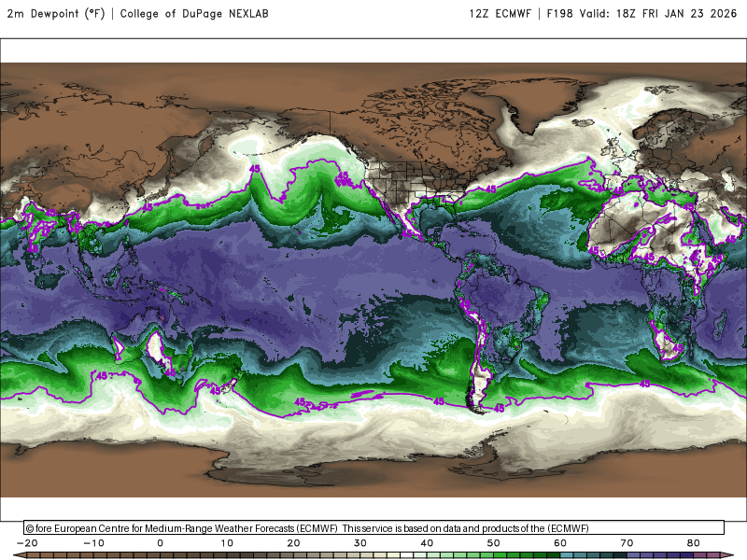The image size is (747, 560).
Task: Click the '2m Dewpoint (°F)' title text
Action: 56,13
